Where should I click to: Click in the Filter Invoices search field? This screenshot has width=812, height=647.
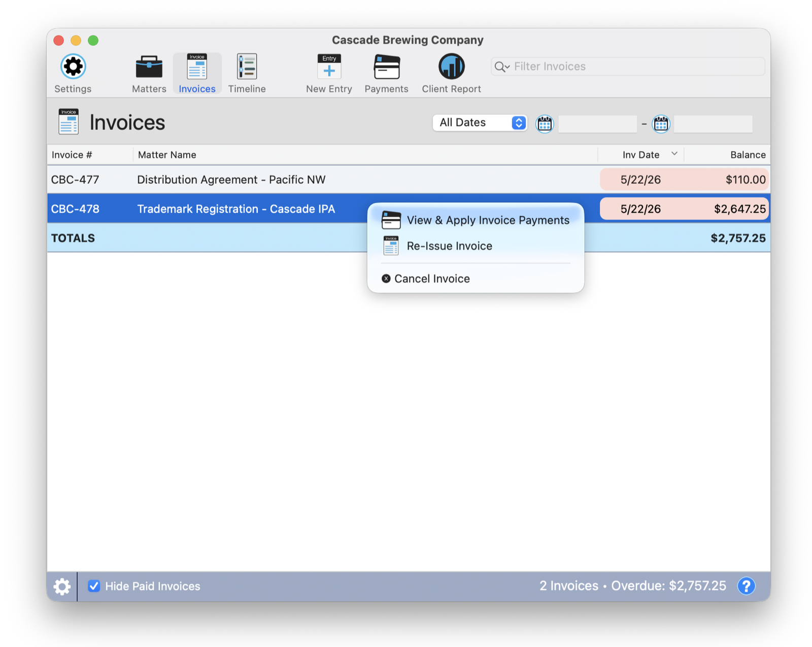(628, 66)
